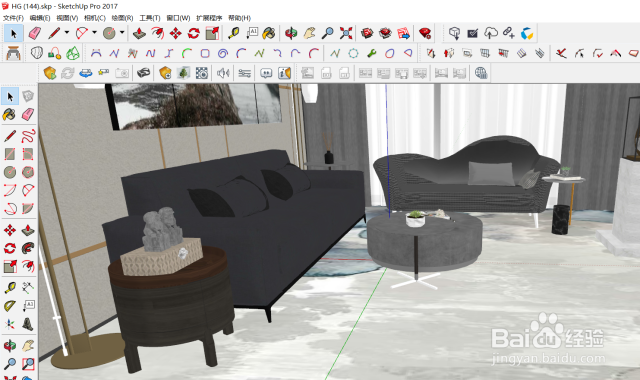640x380 pixels.
Task: Click the green wireframe rock icon
Action: [x=73, y=53]
